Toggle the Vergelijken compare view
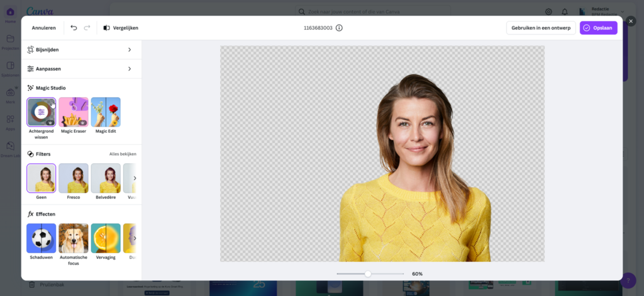Screen dimensions: 644x296 tap(121, 28)
